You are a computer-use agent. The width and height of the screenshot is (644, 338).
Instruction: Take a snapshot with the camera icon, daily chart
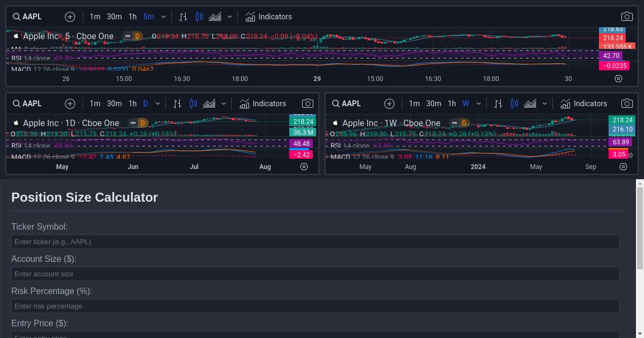(308, 104)
